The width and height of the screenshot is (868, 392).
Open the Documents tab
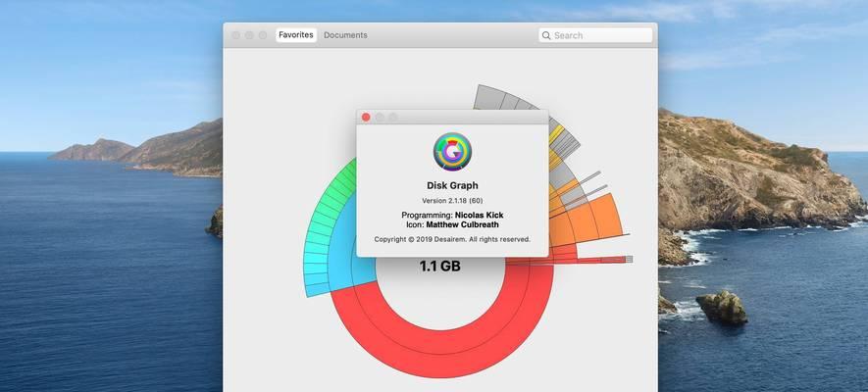[x=345, y=35]
